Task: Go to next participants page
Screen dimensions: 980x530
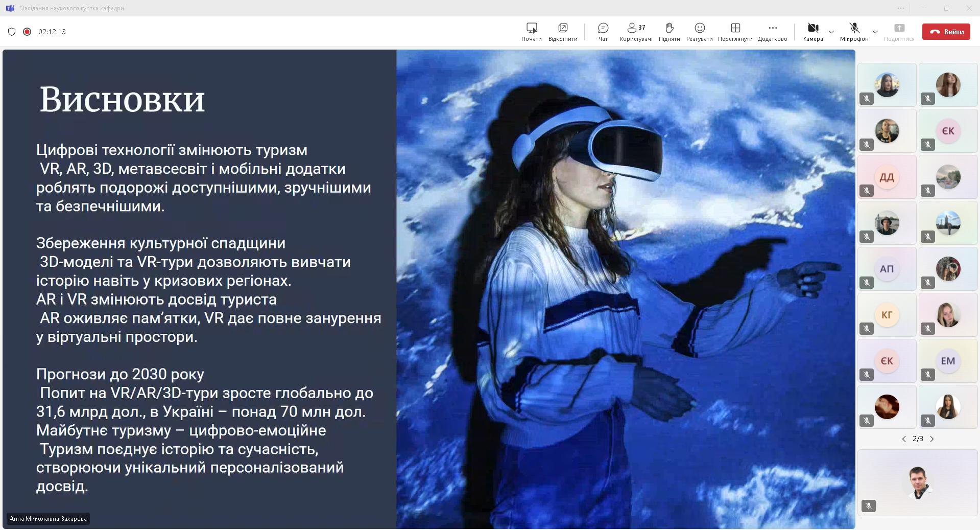Action: 932,439
